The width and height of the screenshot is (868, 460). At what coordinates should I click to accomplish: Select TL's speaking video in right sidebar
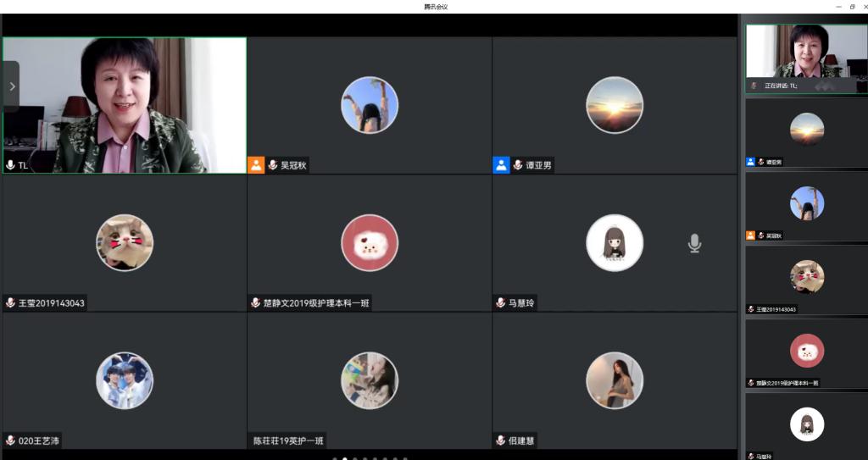pos(806,53)
